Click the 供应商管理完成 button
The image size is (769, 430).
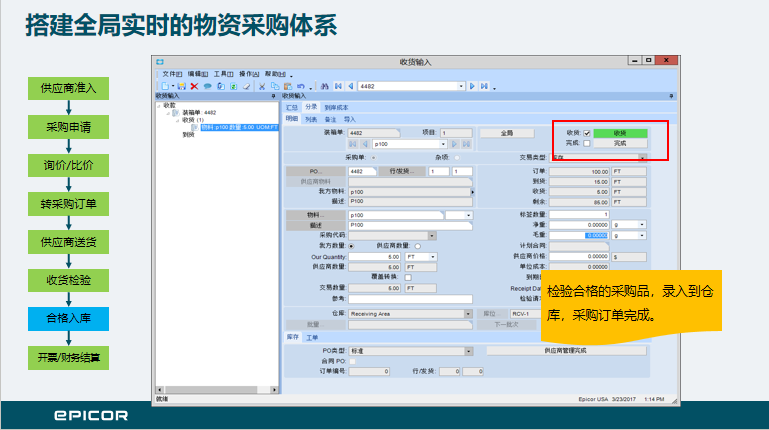[566, 351]
